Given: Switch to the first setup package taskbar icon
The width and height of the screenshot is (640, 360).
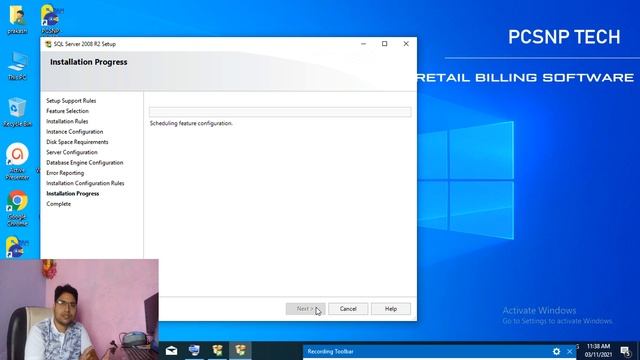Looking at the screenshot, I should pyautogui.click(x=218, y=350).
